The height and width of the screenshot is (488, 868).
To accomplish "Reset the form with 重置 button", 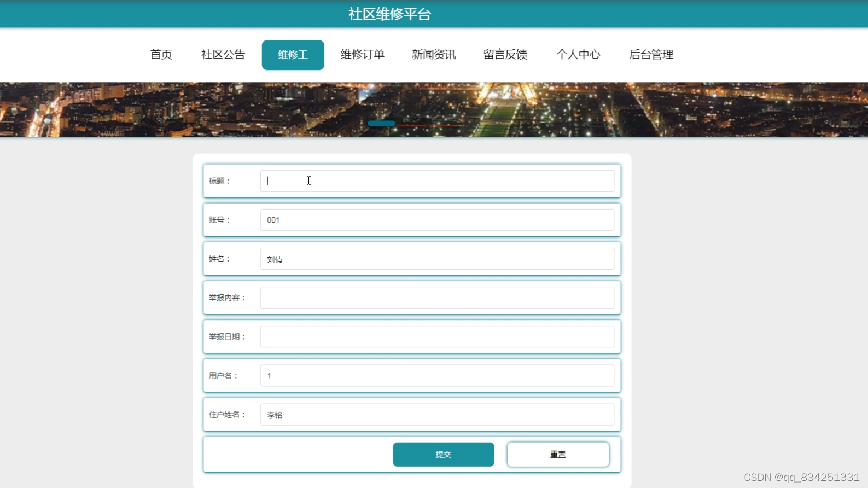I will pyautogui.click(x=558, y=455).
